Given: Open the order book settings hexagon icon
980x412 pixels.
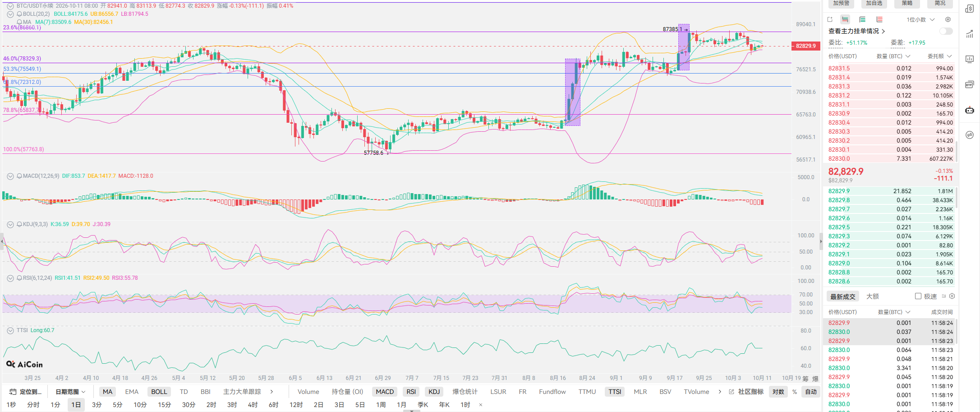Looking at the screenshot, I should click(x=948, y=19).
